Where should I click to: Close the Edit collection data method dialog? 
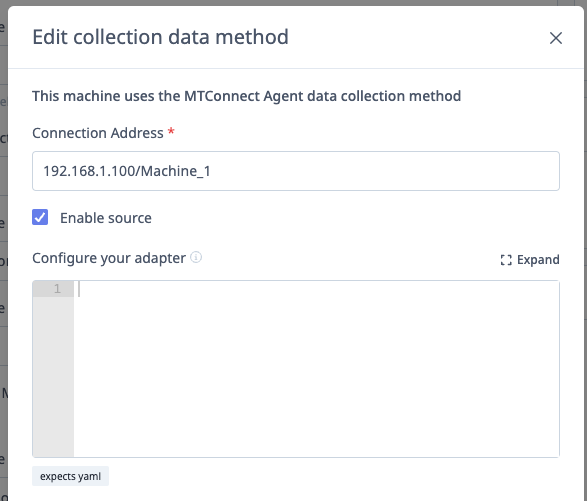click(556, 38)
